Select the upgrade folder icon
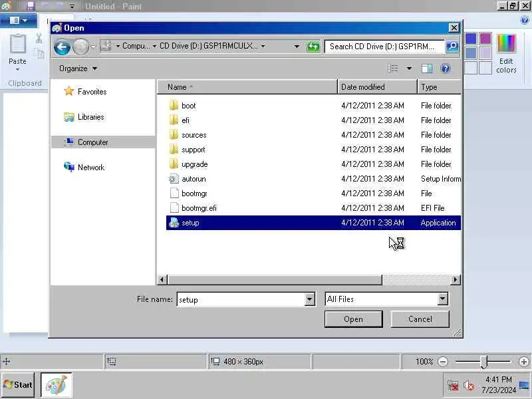This screenshot has height=399, width=532. point(174,164)
